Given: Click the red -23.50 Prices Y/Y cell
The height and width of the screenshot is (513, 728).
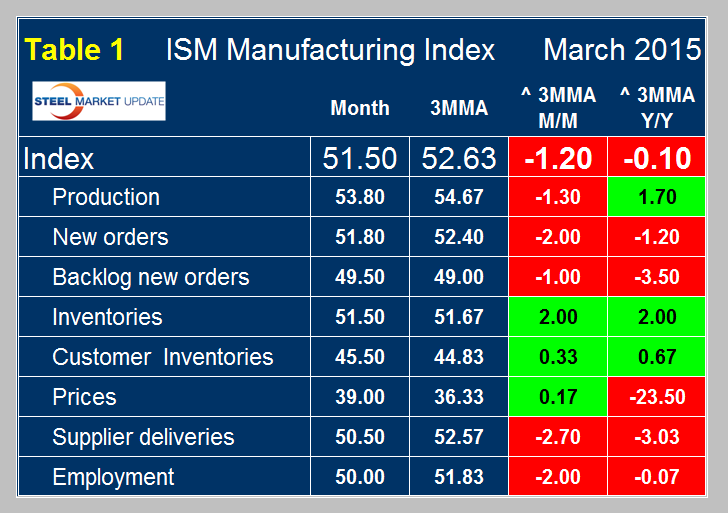Looking at the screenshot, I should click(656, 397).
